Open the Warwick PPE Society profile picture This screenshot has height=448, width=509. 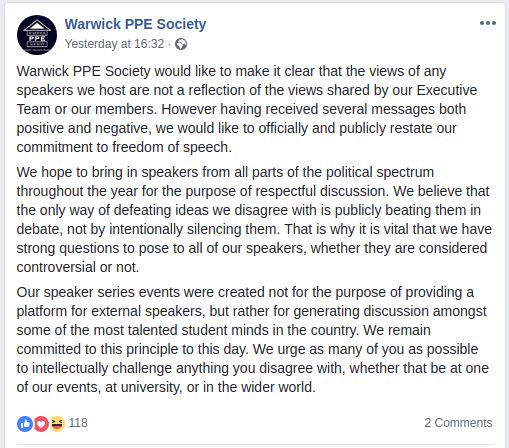pos(37,35)
